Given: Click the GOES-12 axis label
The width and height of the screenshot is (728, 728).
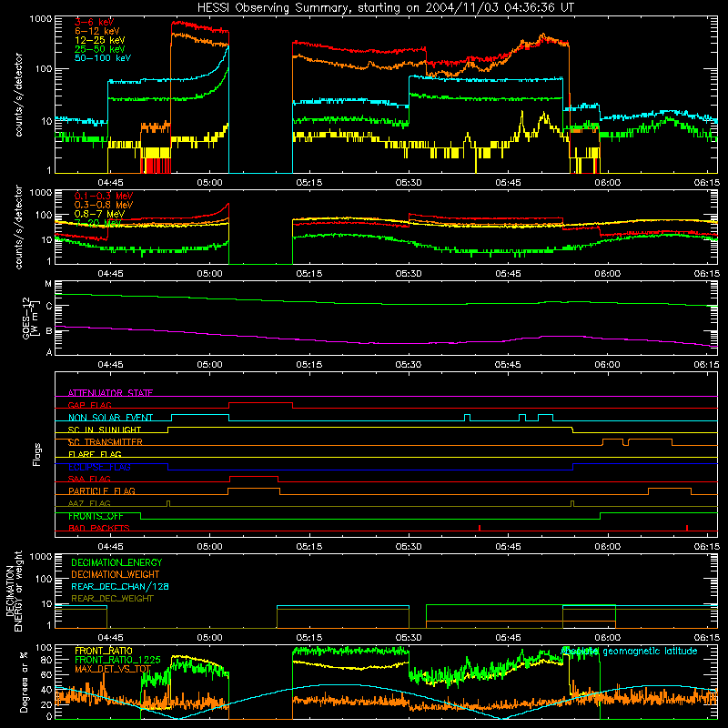Looking at the screenshot, I should (x=29, y=318).
